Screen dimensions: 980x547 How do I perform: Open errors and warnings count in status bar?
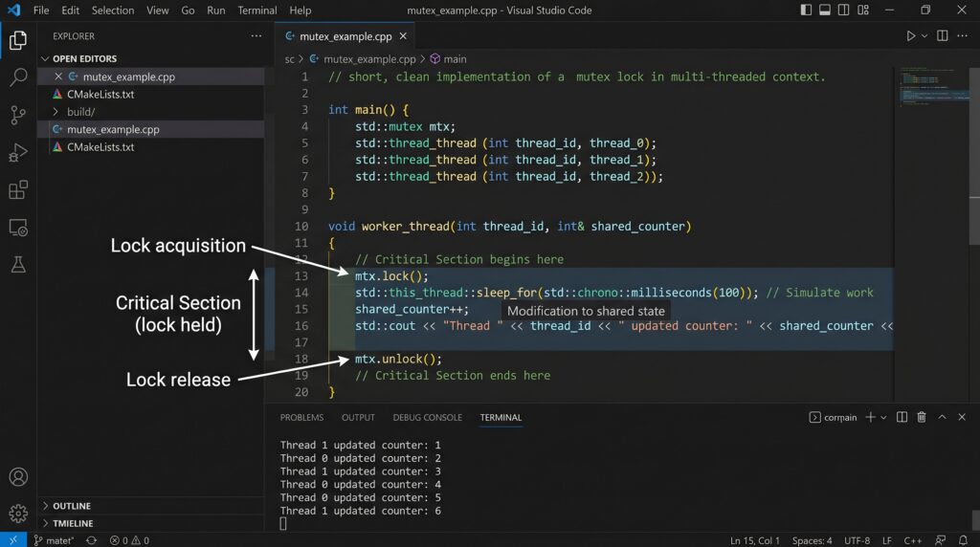tap(129, 540)
